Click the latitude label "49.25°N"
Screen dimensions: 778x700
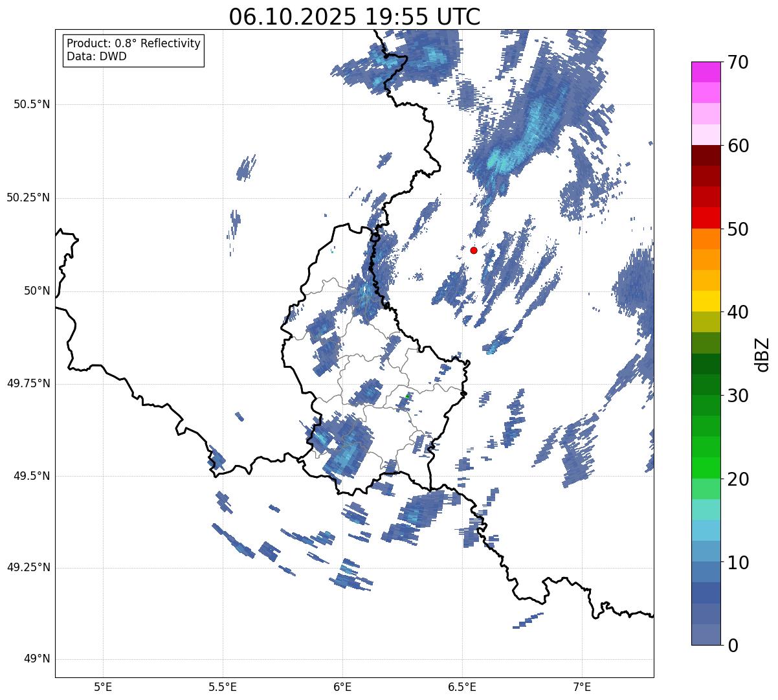tap(28, 568)
